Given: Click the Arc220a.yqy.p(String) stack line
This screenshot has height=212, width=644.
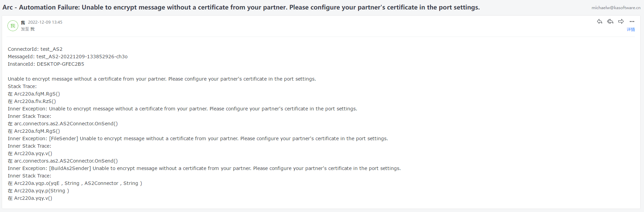Looking at the screenshot, I should (x=38, y=191).
